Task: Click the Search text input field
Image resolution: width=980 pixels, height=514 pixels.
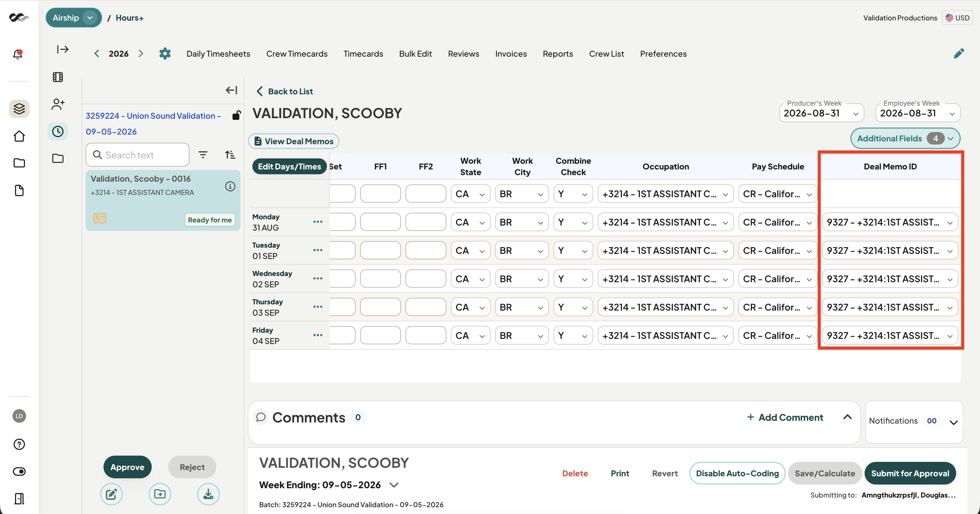Action: click(x=138, y=155)
